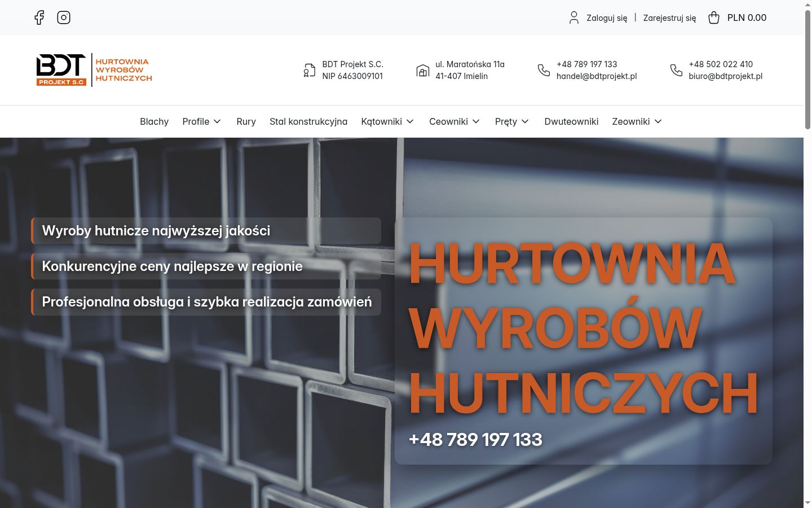Expand the Kątowniki menu chevron

tap(410, 121)
